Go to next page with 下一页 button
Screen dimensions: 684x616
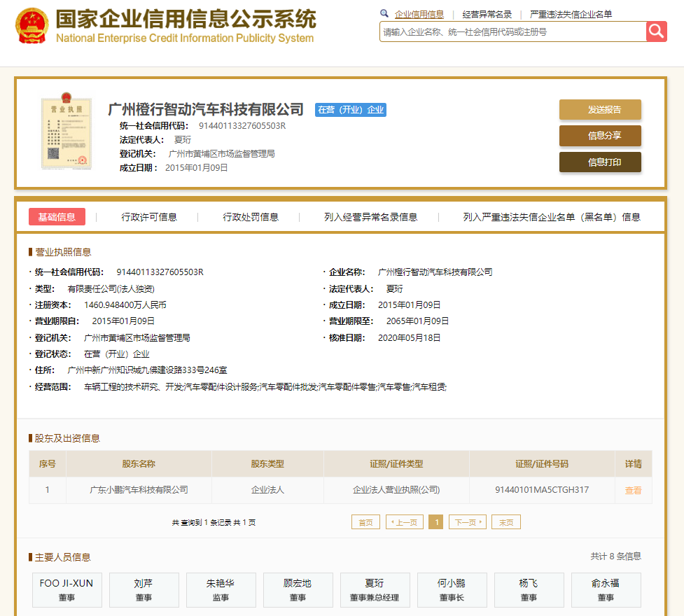click(467, 522)
